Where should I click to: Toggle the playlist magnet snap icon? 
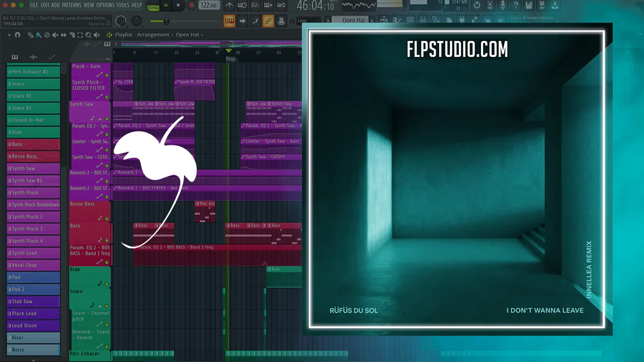pyautogui.click(x=18, y=35)
